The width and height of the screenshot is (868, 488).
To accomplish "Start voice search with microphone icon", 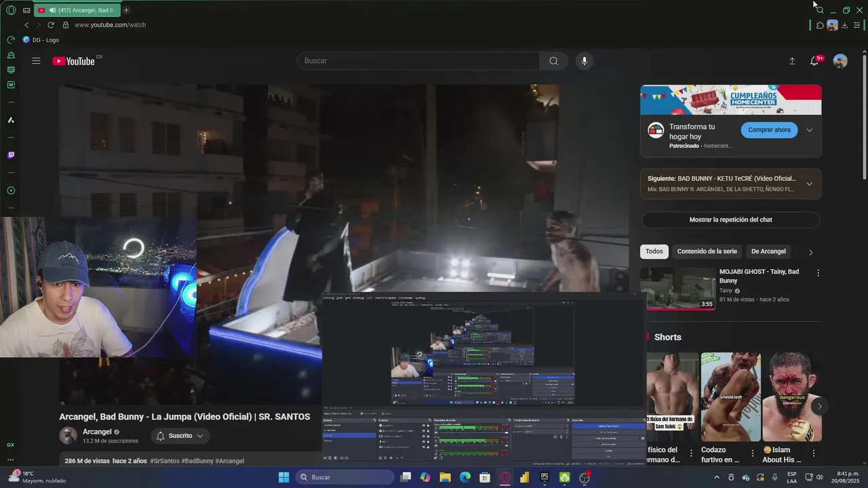I will click(585, 61).
